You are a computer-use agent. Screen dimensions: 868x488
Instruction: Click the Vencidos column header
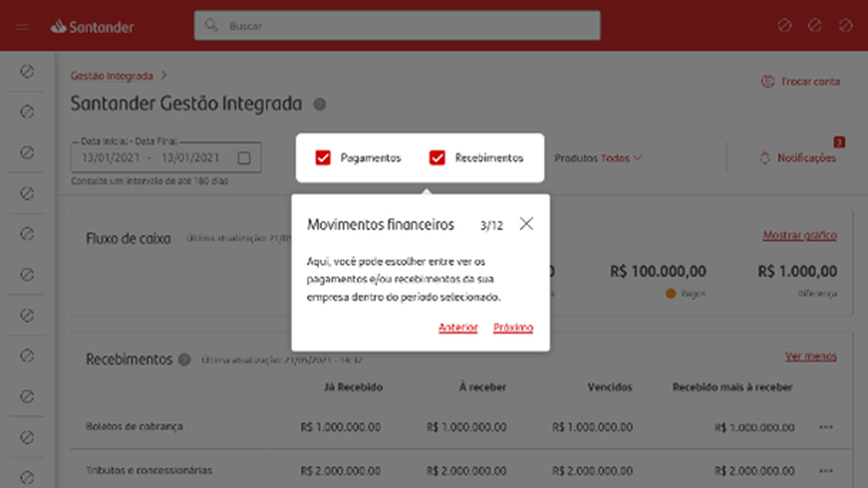(609, 387)
